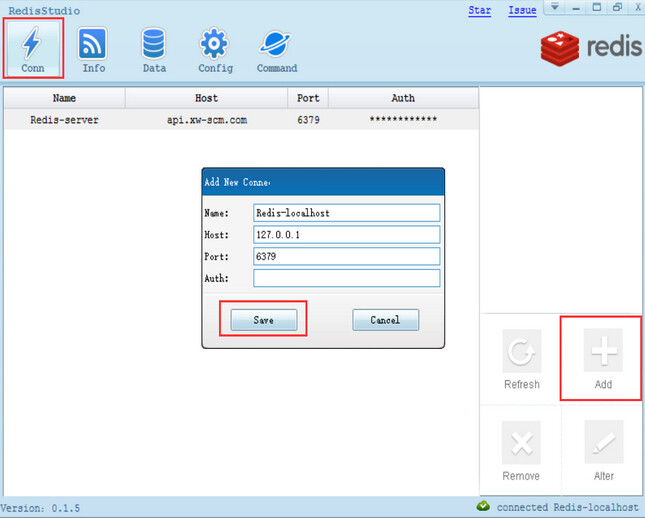Open the Data database icon tab

tap(154, 49)
